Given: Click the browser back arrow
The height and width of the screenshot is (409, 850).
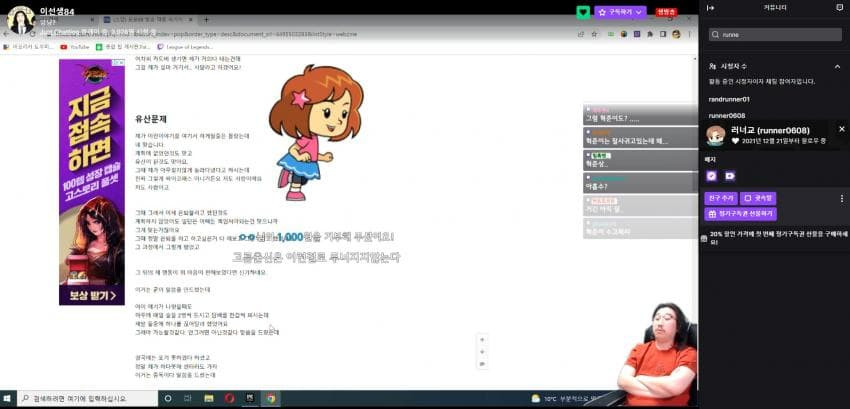Looking at the screenshot, I should (x=7, y=34).
